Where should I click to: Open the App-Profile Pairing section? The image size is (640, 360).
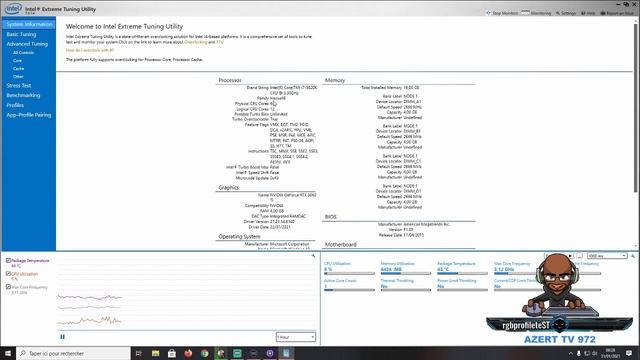click(29, 115)
